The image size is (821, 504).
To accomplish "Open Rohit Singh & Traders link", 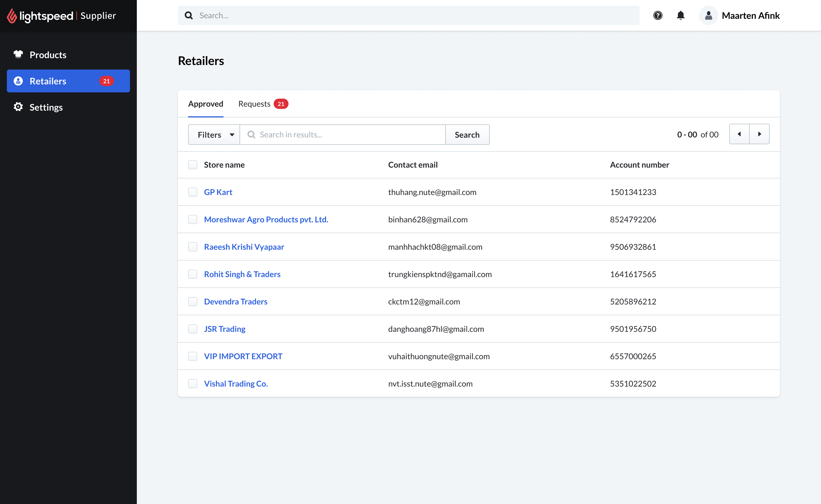I will 242,274.
